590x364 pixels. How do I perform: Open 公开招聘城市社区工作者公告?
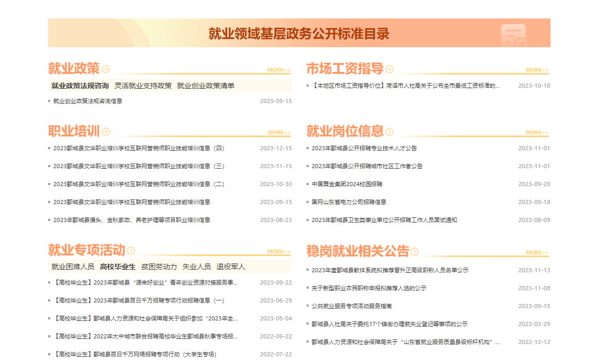367,167
